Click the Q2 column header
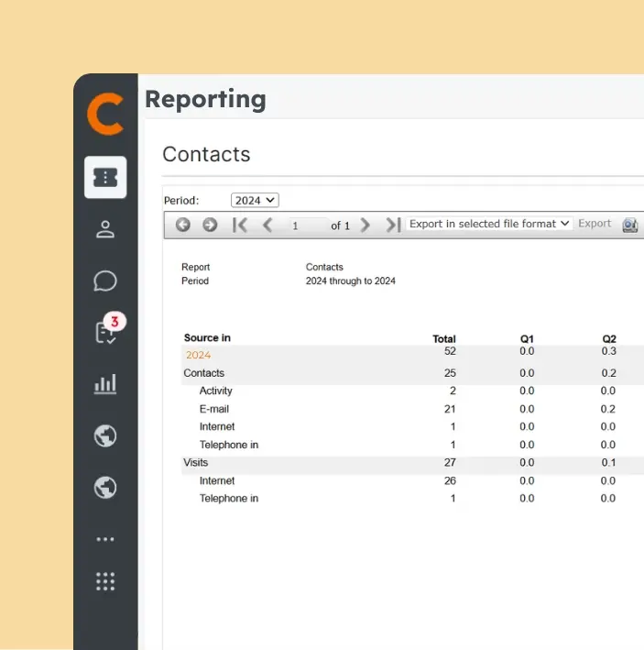 point(609,339)
